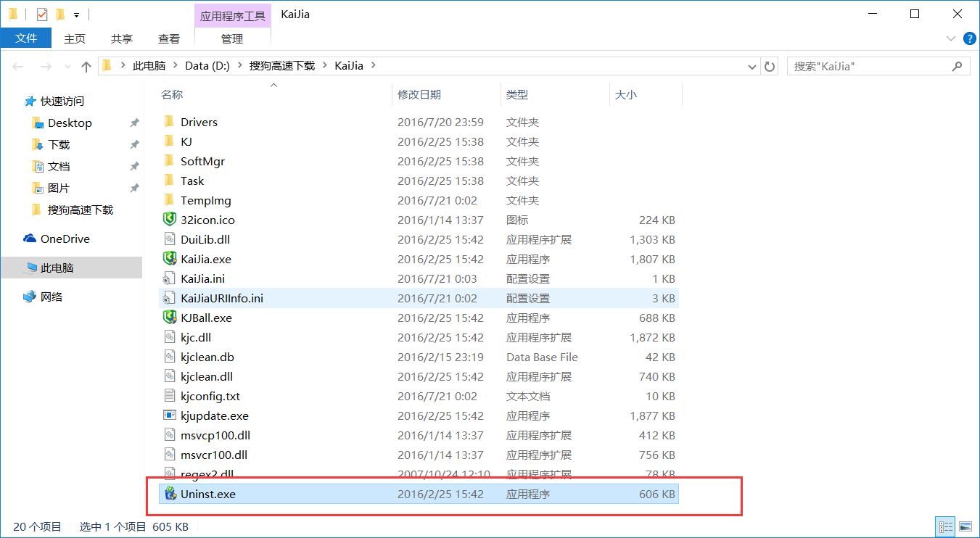Image resolution: width=980 pixels, height=538 pixels.
Task: Select OneDrive in the navigation pane
Action: [65, 239]
